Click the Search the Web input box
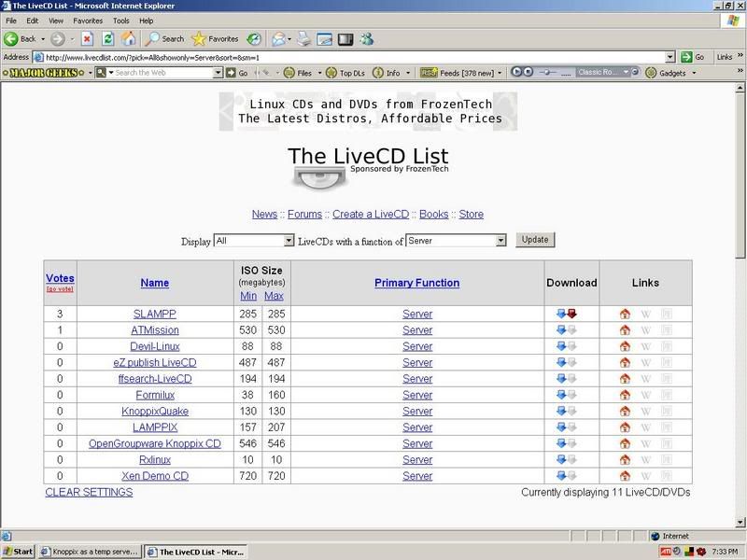Screen dimensions: 747x560 click(x=162, y=73)
